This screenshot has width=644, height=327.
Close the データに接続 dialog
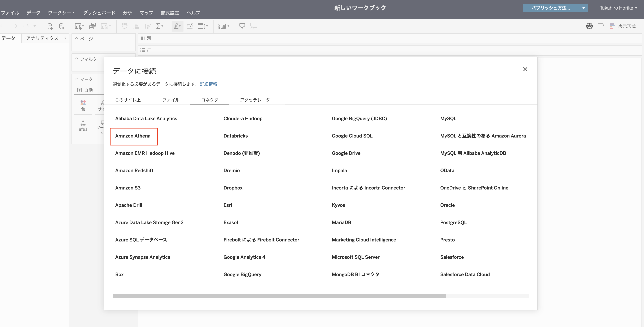click(x=525, y=69)
